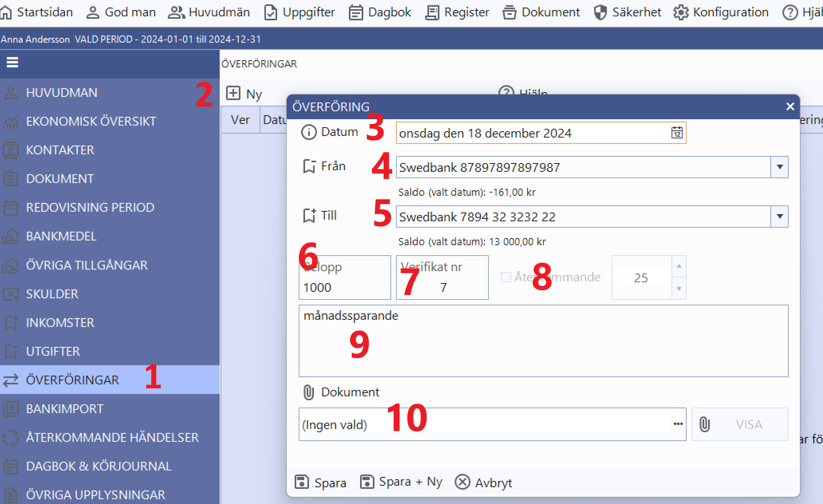Close the ÖVERFÖRING dialog
823x504 pixels.
pos(790,106)
